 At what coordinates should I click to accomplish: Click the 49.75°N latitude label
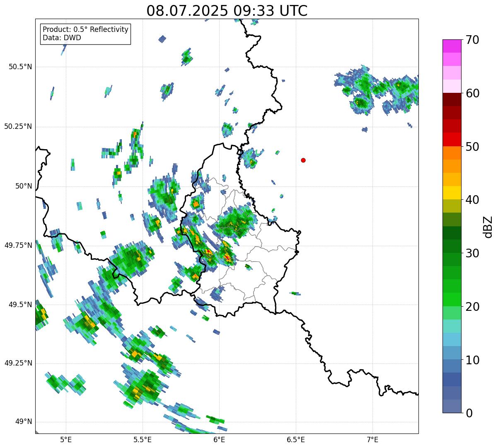[x=18, y=245]
